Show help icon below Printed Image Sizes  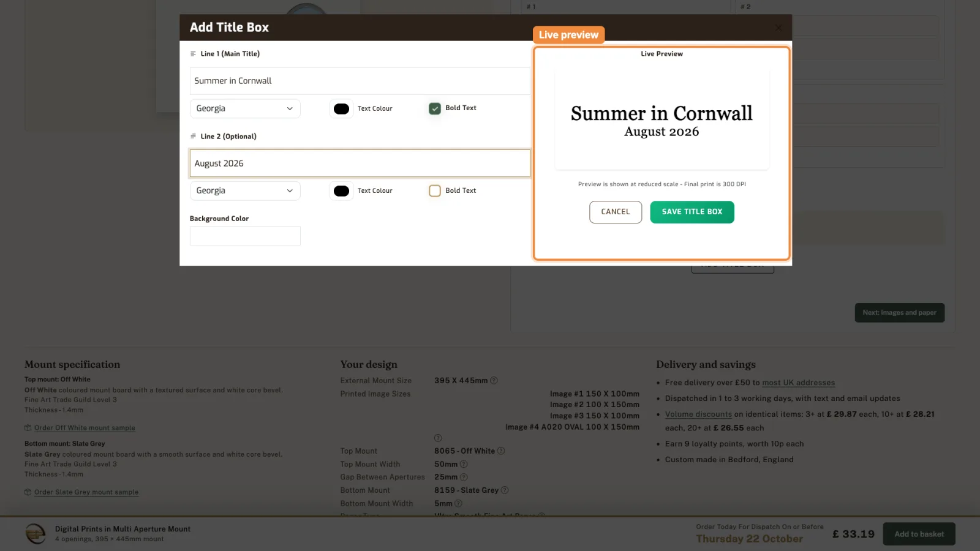(x=438, y=438)
